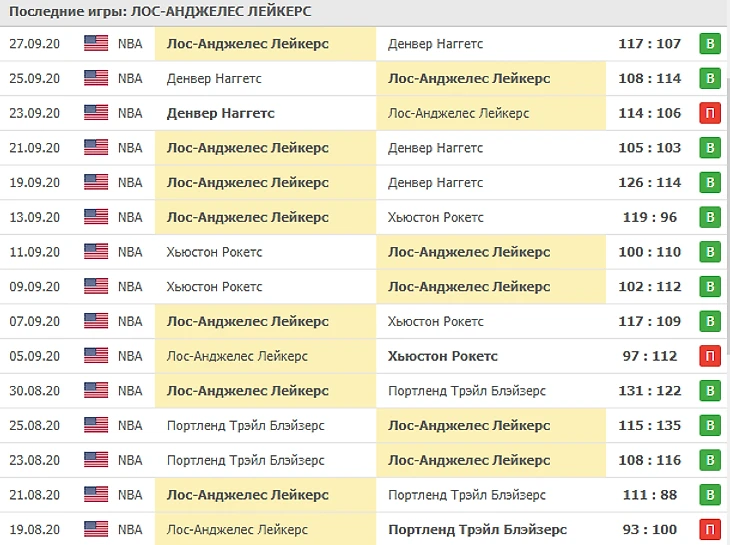
Task: Open Портленд Трэйл Блэйзерс in the 30.08.20 row
Action: 466,391
